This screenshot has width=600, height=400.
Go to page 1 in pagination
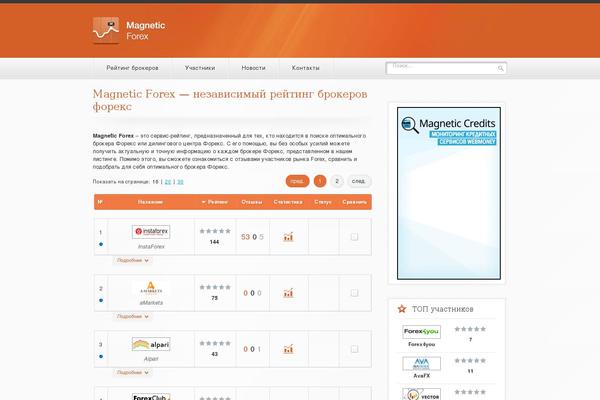click(320, 181)
